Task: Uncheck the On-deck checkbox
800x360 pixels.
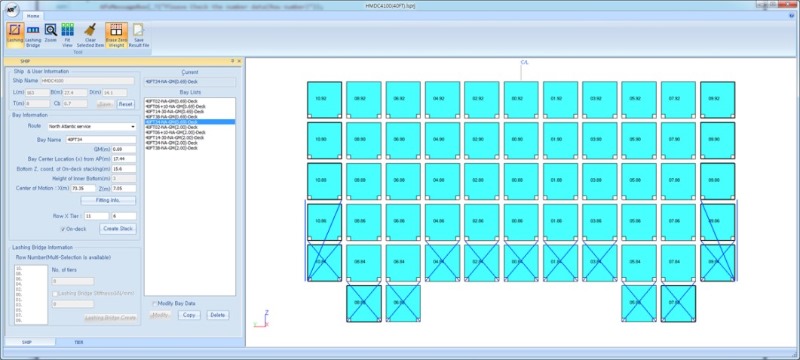Action: tap(63, 229)
